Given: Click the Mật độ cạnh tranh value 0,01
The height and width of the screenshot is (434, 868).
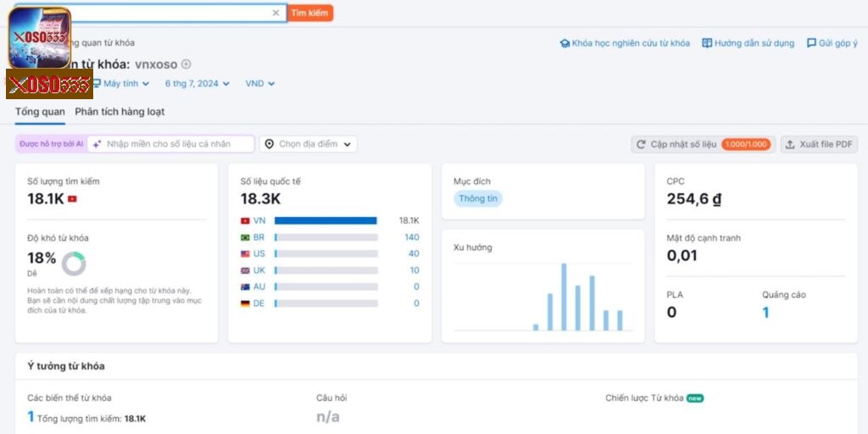Looking at the screenshot, I should (682, 256).
